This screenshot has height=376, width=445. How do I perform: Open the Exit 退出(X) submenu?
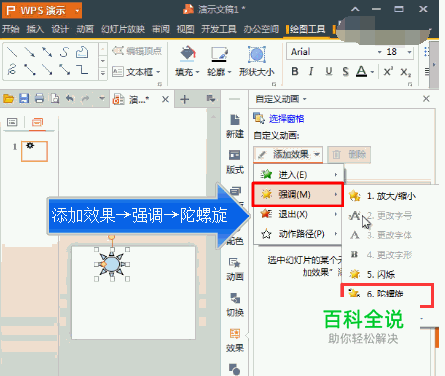(299, 214)
